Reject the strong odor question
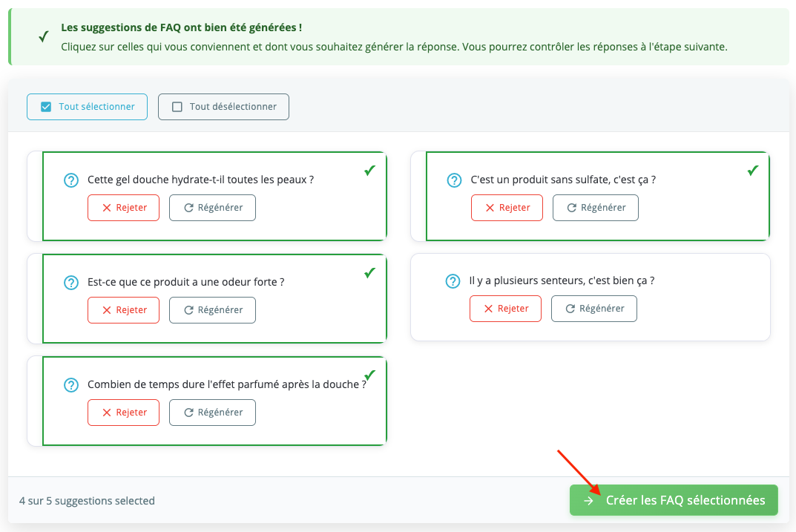Viewport: 796px width, 532px height. point(123,310)
